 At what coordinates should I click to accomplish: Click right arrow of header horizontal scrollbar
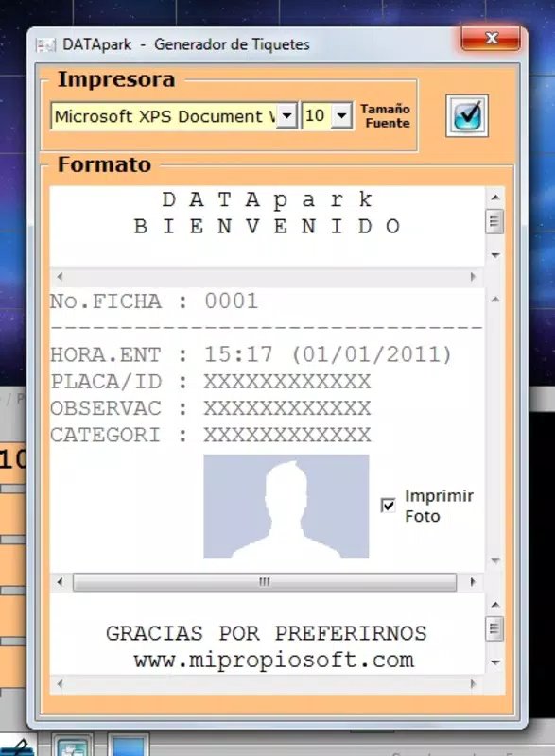click(x=473, y=277)
